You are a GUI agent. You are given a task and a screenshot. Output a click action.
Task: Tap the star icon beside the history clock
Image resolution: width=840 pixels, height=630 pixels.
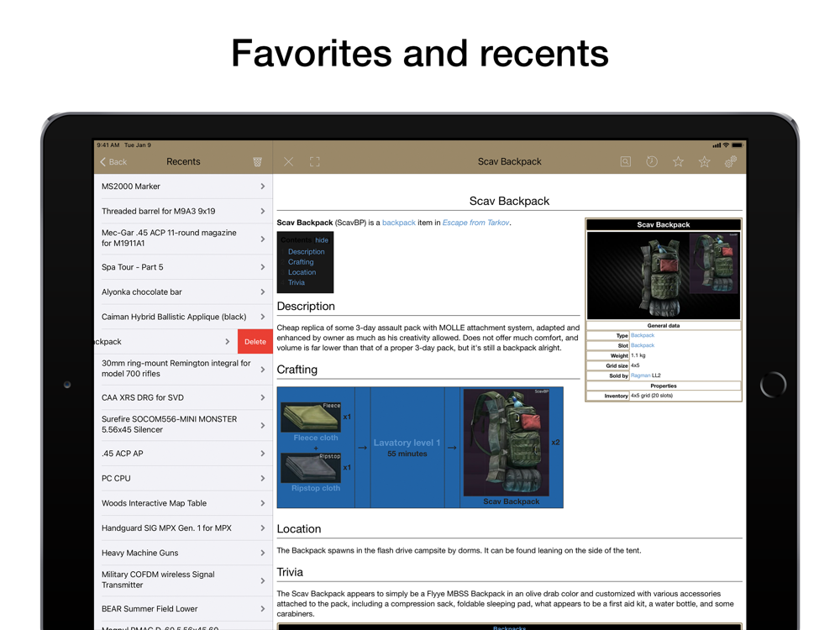(678, 161)
